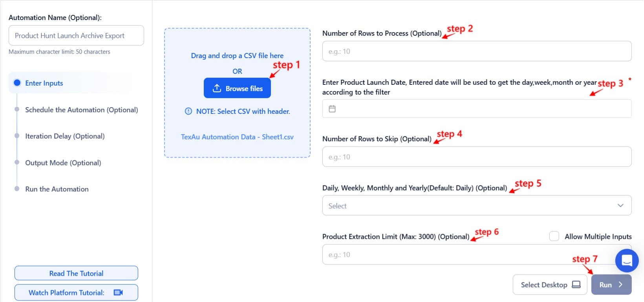Viewport: 644px width, 302px height.
Task: Click the info icon beside the CSV header note
Action: coord(189,111)
